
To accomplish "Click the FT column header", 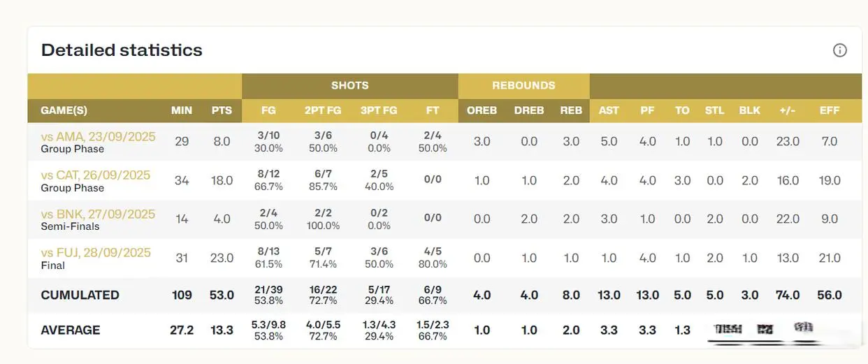I will [433, 110].
